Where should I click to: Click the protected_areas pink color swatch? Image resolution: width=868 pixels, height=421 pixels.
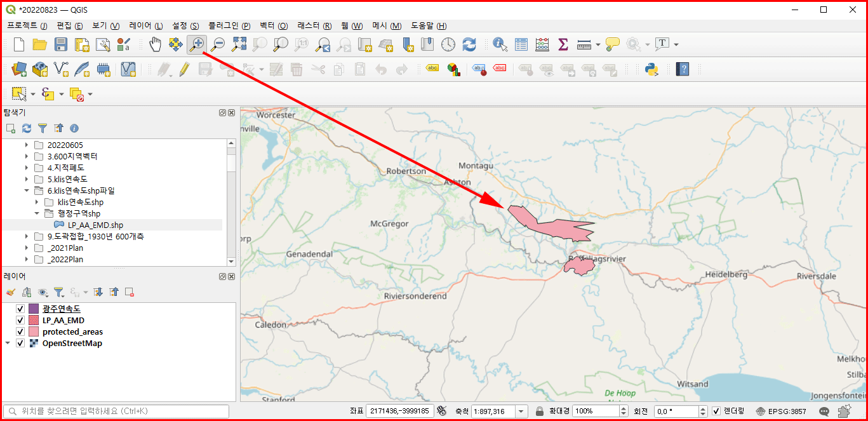(34, 331)
